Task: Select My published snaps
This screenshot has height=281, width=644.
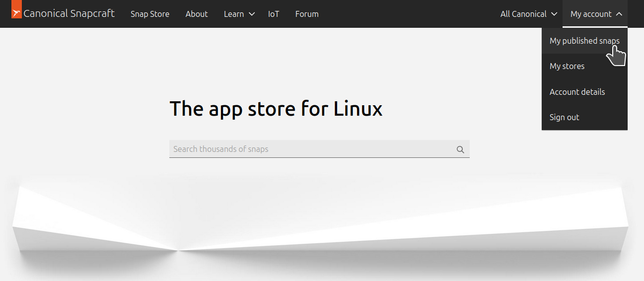Action: point(584,41)
